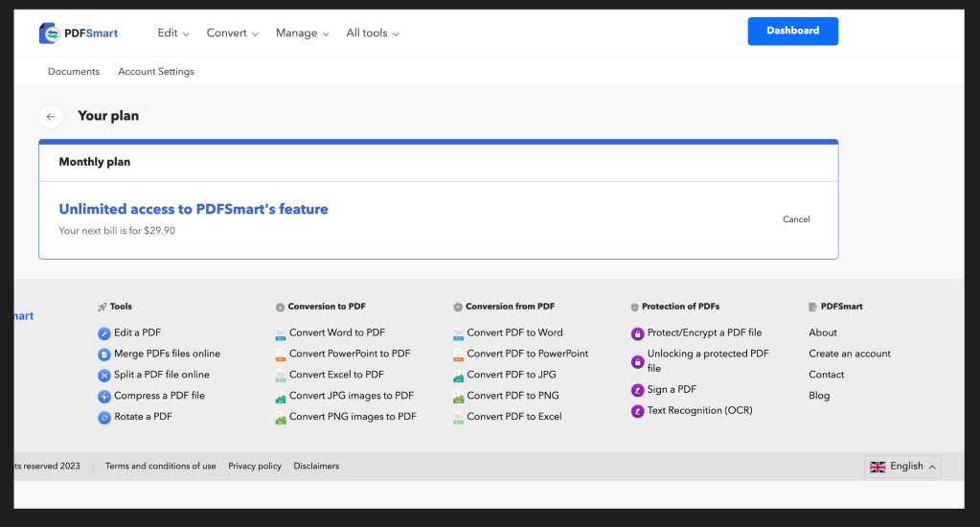The image size is (980, 527).
Task: Click the Convert JPG images to PDF icon
Action: (281, 397)
